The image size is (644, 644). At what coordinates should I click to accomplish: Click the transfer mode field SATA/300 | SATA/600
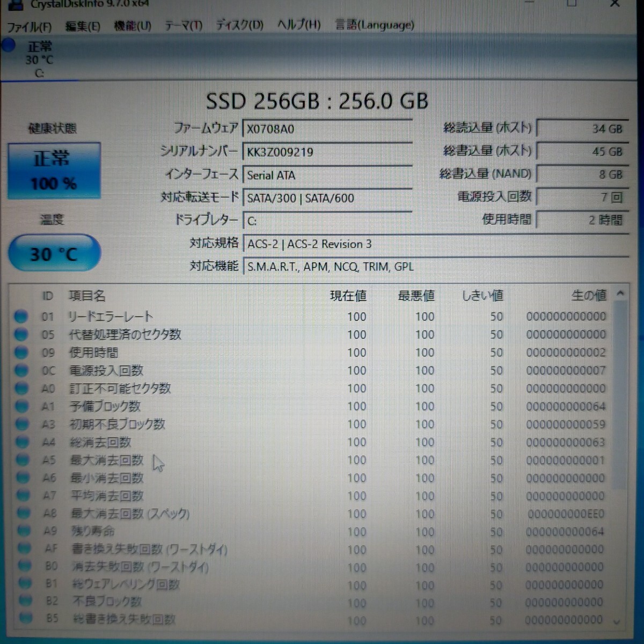(x=327, y=198)
